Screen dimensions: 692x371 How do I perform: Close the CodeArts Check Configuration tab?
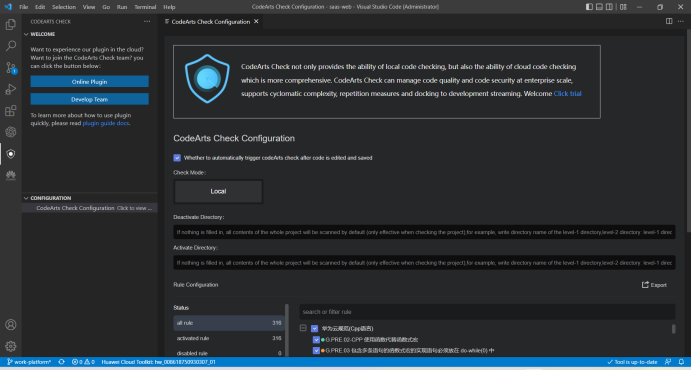pos(256,21)
